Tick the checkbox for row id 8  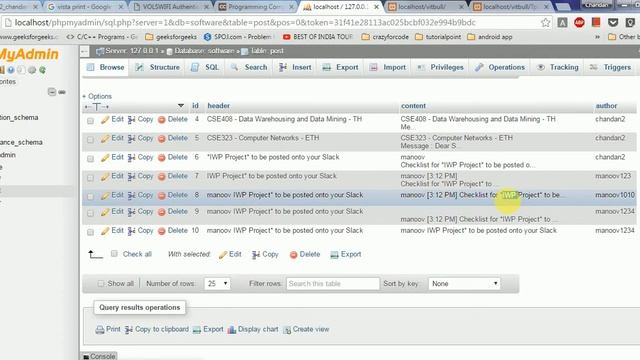[x=90, y=197]
